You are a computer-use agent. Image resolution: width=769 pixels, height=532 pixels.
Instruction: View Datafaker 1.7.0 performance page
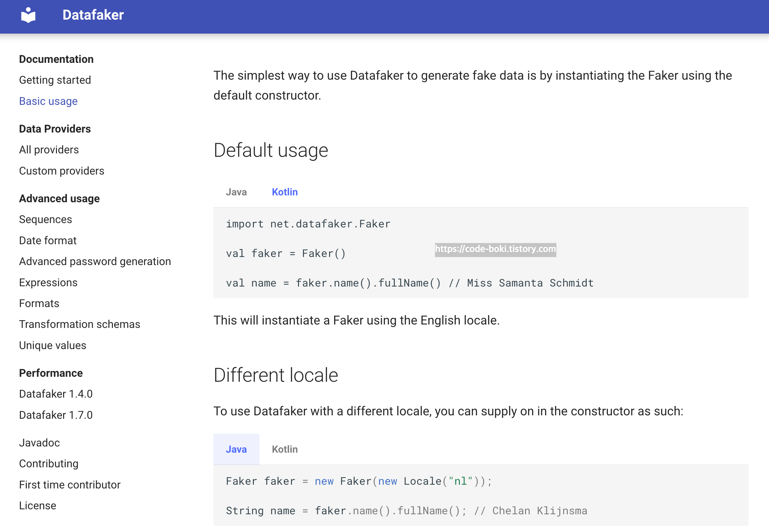point(56,415)
